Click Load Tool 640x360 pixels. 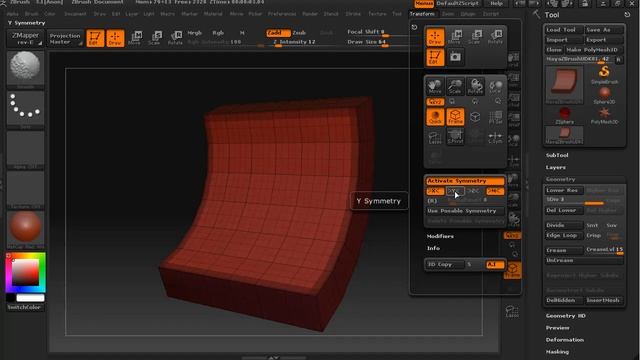[x=563, y=30]
